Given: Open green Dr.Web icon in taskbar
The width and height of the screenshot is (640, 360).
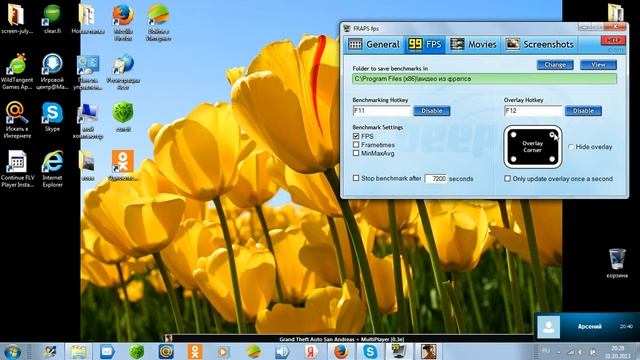Looking at the screenshot, I should pyautogui.click(x=137, y=352).
